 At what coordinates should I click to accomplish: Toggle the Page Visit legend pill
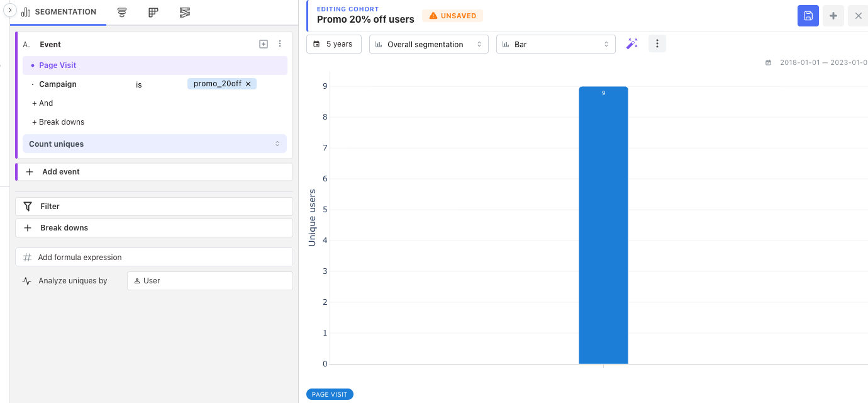(330, 394)
